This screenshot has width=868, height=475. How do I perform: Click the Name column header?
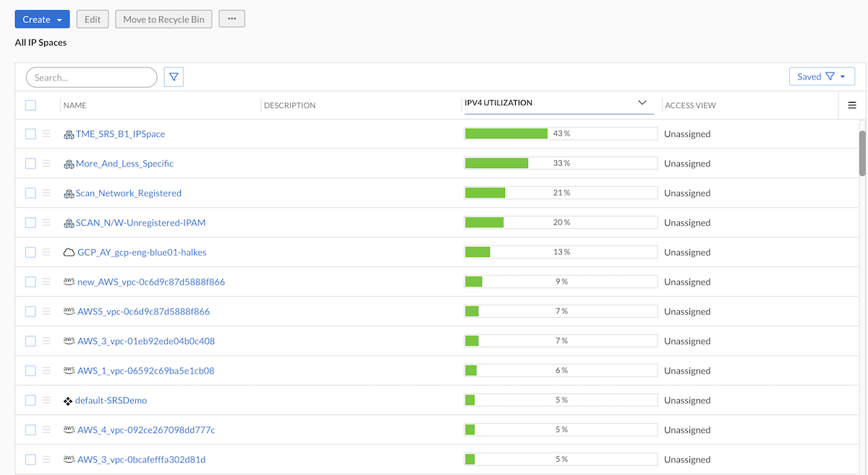75,106
